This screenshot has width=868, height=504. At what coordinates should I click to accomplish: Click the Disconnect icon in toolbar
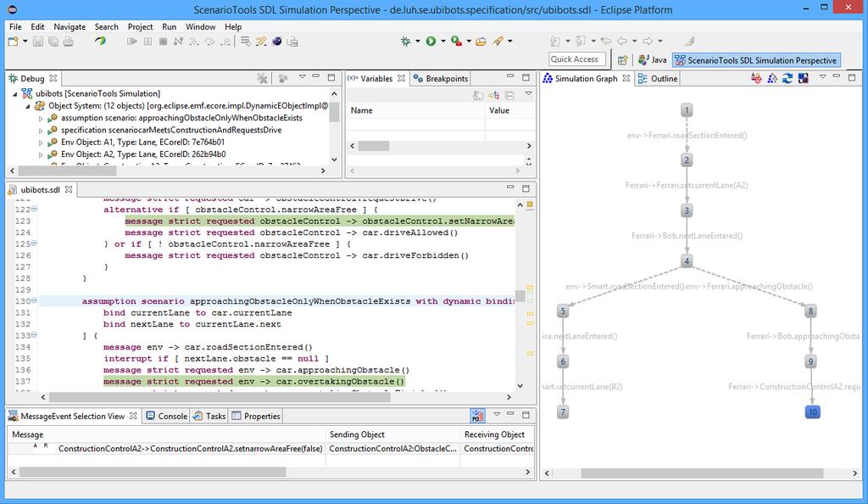[178, 41]
